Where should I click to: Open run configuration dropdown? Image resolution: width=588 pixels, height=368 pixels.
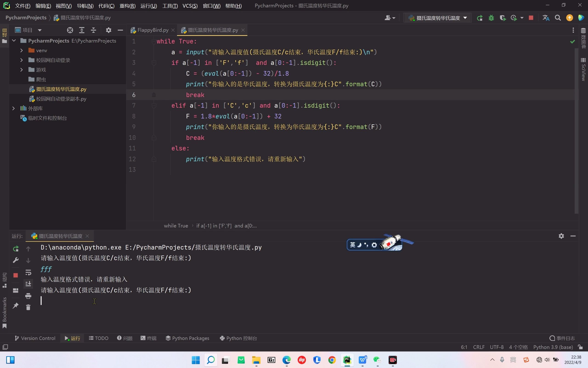(x=437, y=18)
